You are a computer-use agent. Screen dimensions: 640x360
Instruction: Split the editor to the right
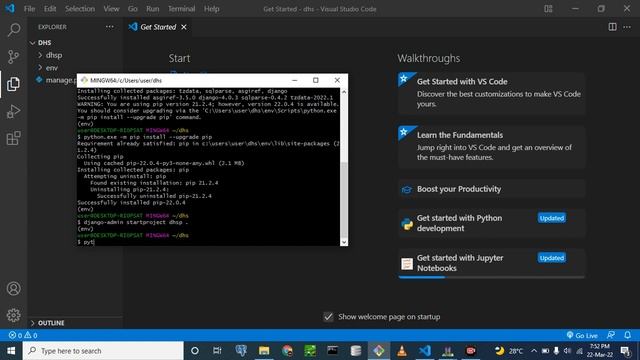(x=612, y=27)
